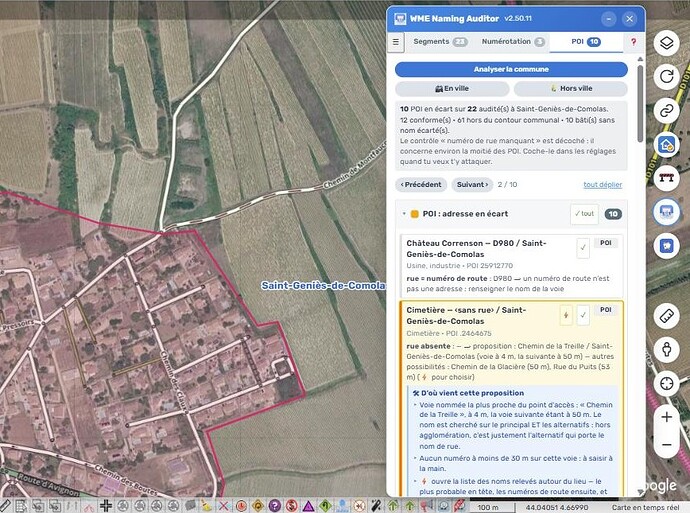690x513 pixels.
Task: Click the road closure barrier icon
Action: pos(666,178)
